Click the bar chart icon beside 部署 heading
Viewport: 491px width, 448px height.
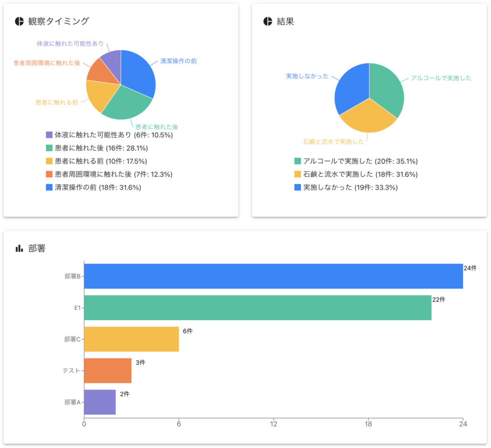[19, 248]
